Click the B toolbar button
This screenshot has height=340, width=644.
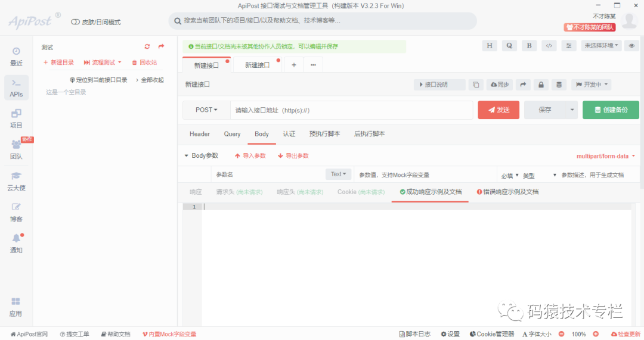(x=529, y=45)
